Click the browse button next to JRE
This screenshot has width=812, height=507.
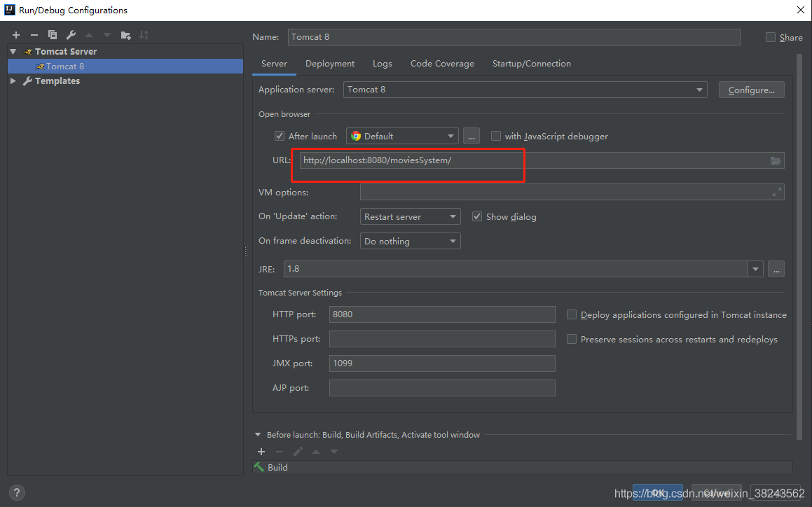(776, 269)
